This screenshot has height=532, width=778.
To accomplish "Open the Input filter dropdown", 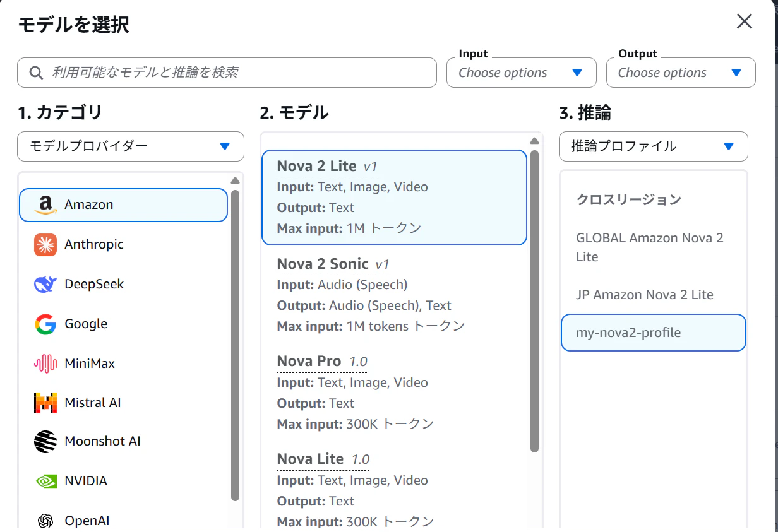I will tap(522, 73).
